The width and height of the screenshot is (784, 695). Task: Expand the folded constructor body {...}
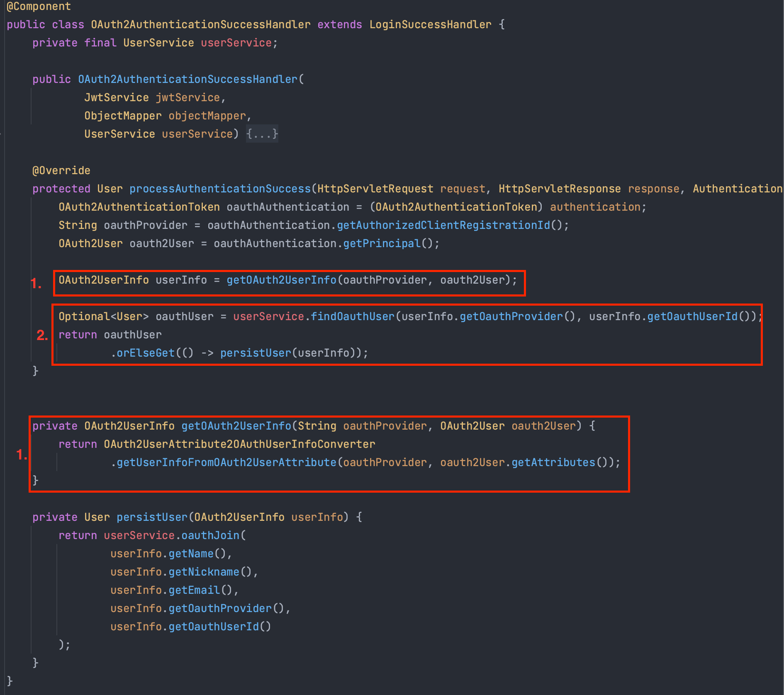click(262, 134)
